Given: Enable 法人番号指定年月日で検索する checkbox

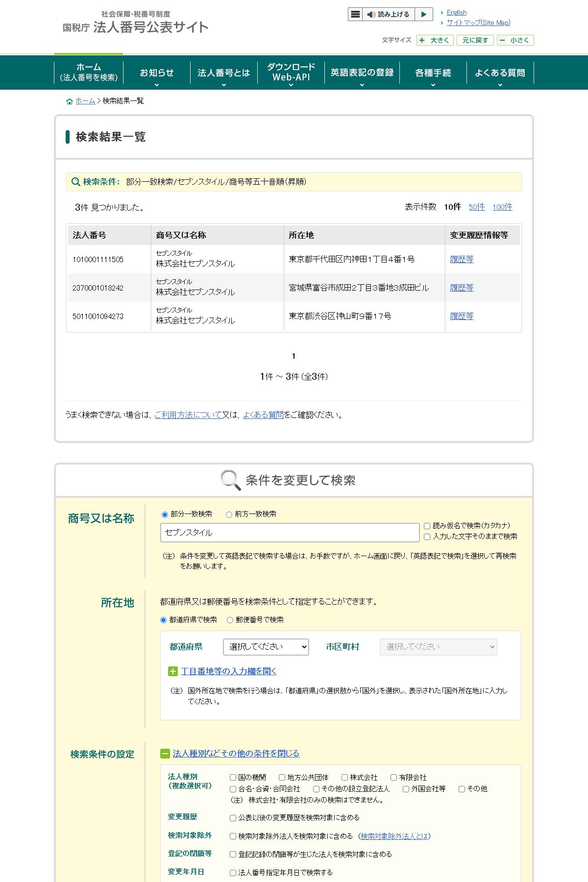Looking at the screenshot, I should click(233, 873).
